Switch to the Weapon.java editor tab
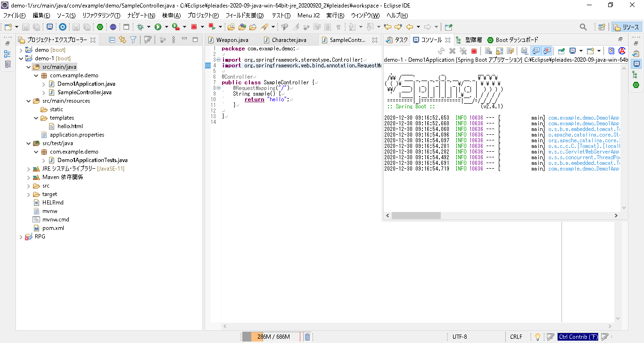Viewport: 644px width, 343px height. click(x=232, y=40)
